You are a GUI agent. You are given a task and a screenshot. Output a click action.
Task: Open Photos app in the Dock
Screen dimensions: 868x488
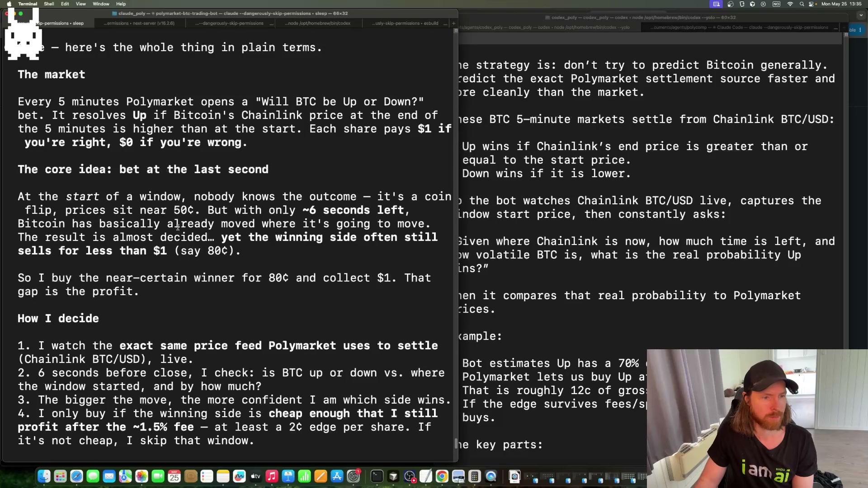(x=142, y=476)
